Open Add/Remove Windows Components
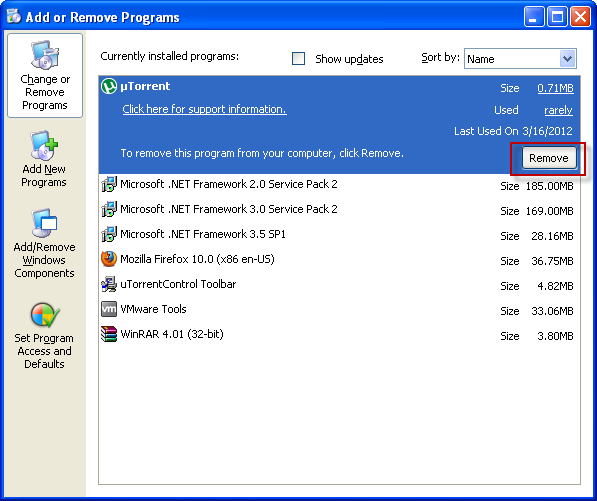The width and height of the screenshot is (597, 501). coord(44,244)
